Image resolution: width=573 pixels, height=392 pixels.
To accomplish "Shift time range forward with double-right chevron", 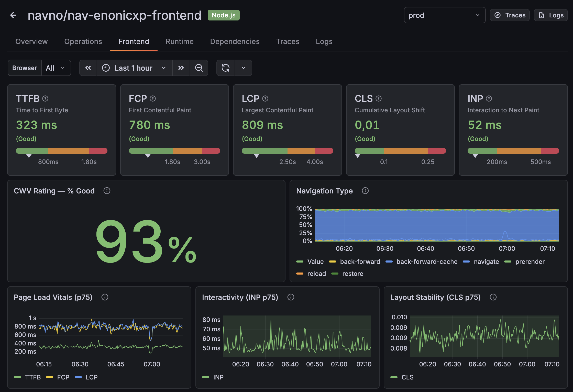I will click(181, 68).
